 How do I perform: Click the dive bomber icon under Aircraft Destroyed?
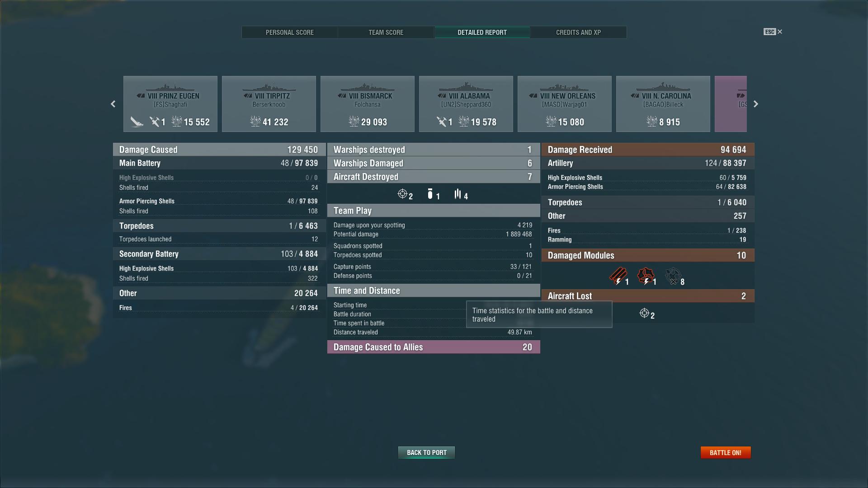[430, 194]
